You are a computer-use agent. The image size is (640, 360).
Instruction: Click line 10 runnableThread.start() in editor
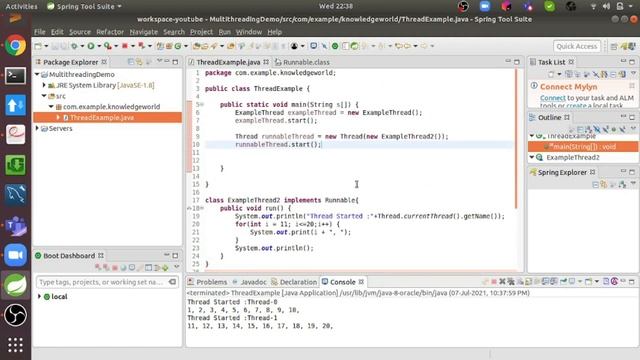point(278,144)
